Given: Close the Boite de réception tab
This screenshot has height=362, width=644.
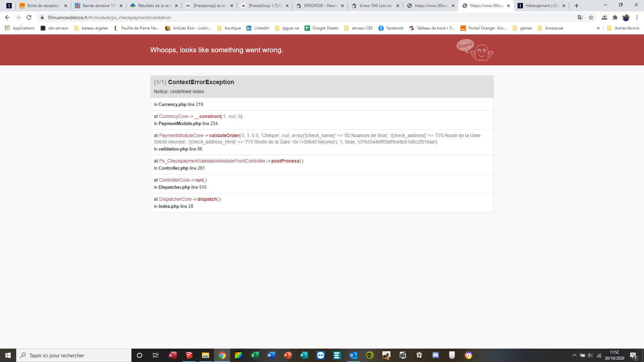Looking at the screenshot, I should [66, 6].
